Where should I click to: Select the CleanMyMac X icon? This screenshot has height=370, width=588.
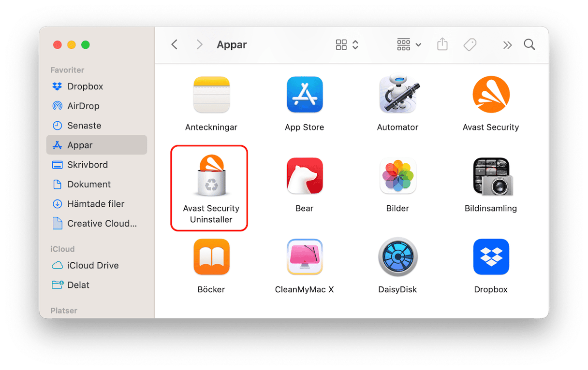[305, 257]
